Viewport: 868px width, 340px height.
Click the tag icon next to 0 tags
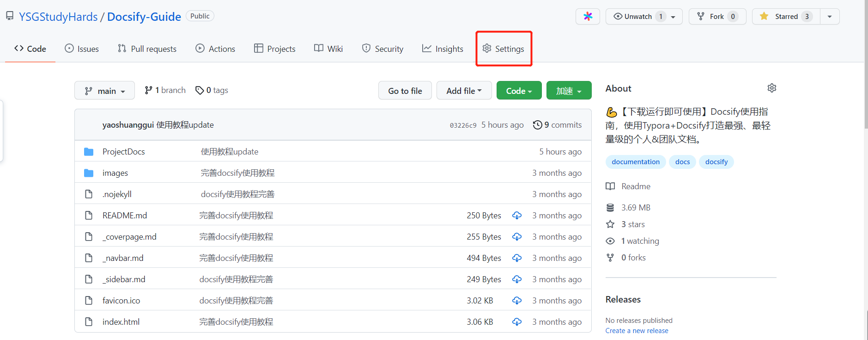click(200, 90)
